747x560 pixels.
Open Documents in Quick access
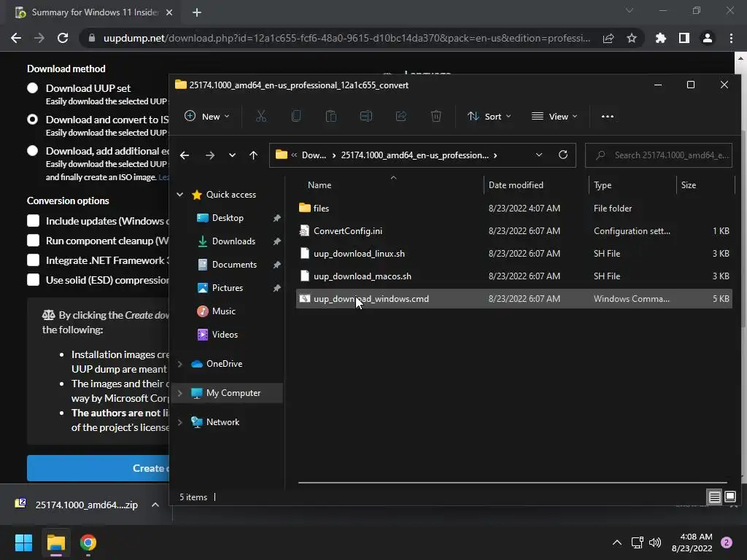(234, 265)
